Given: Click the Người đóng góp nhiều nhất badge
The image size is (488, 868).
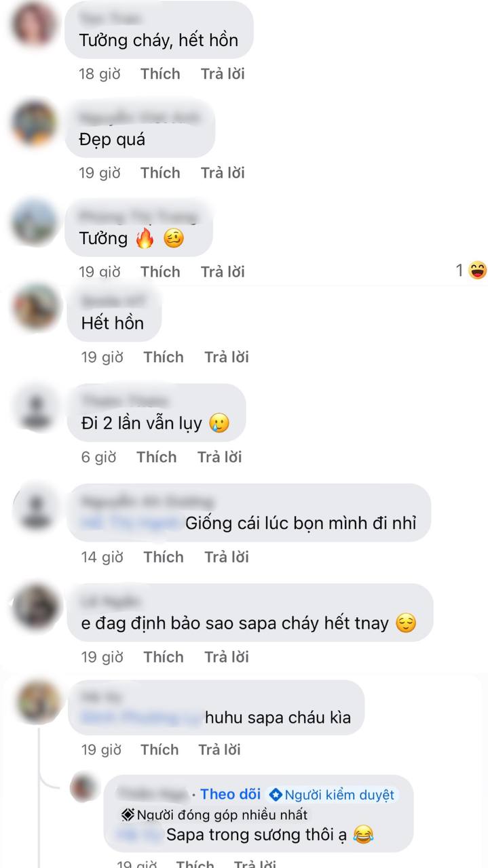Looking at the screenshot, I should coord(214,814).
